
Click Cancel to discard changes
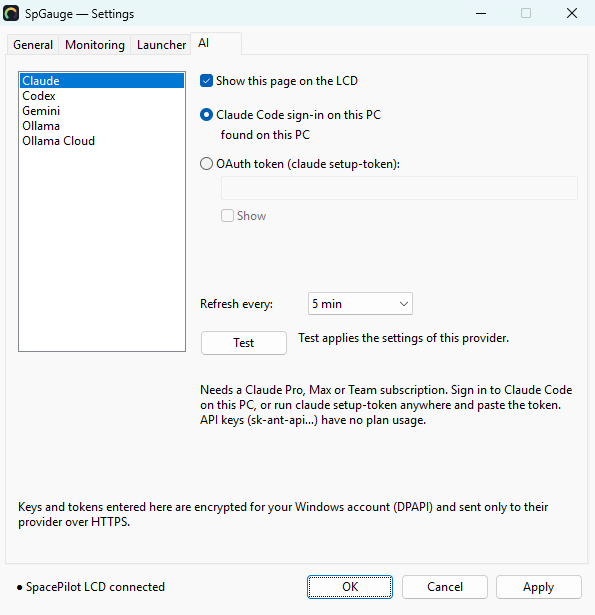445,587
